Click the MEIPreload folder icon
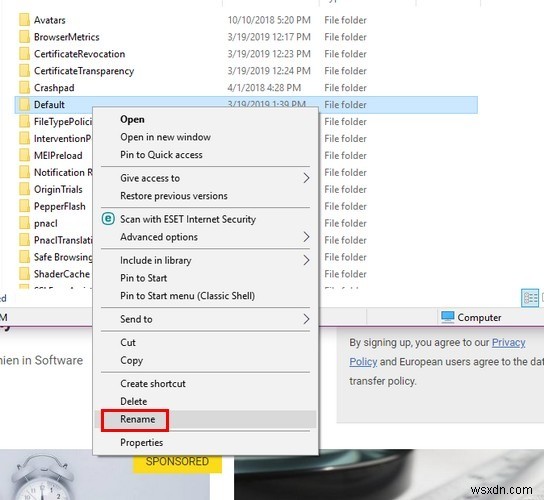This screenshot has width=544, height=500. coord(24,155)
